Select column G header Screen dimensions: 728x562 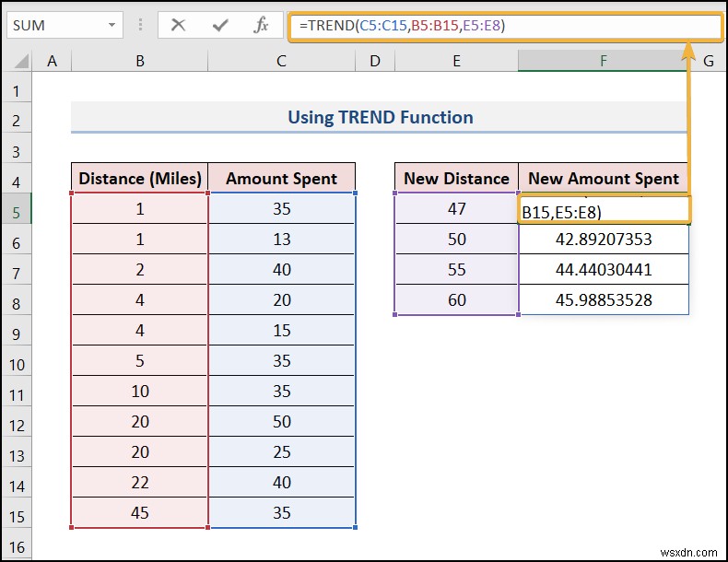[708, 61]
